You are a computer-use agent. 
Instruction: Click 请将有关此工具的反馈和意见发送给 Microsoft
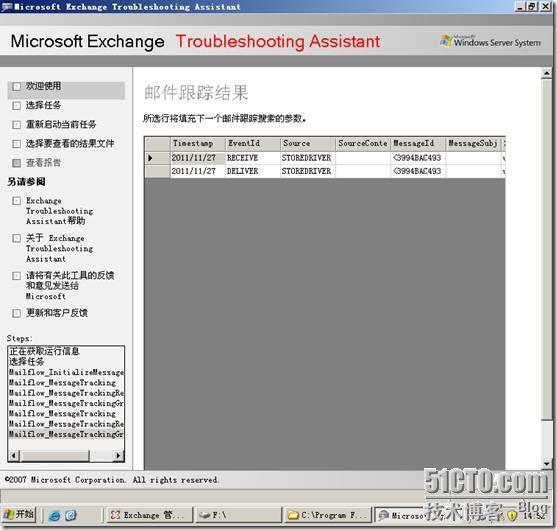pos(70,286)
